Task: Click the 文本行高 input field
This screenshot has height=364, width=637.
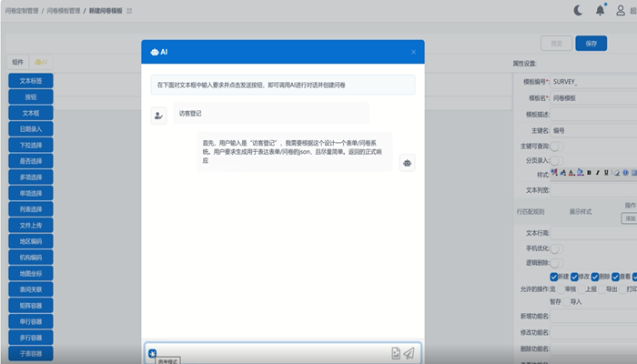Action: tap(593, 233)
